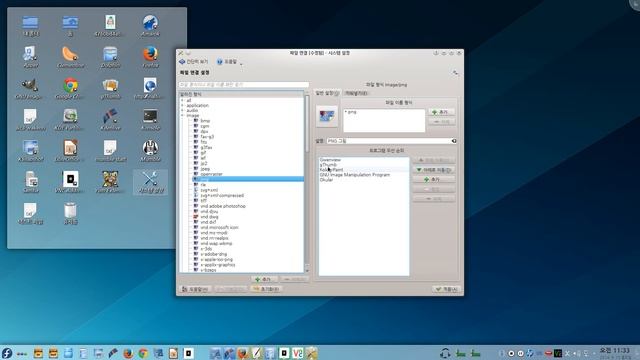
Task: Select the svg+xml file type
Action: click(209, 190)
